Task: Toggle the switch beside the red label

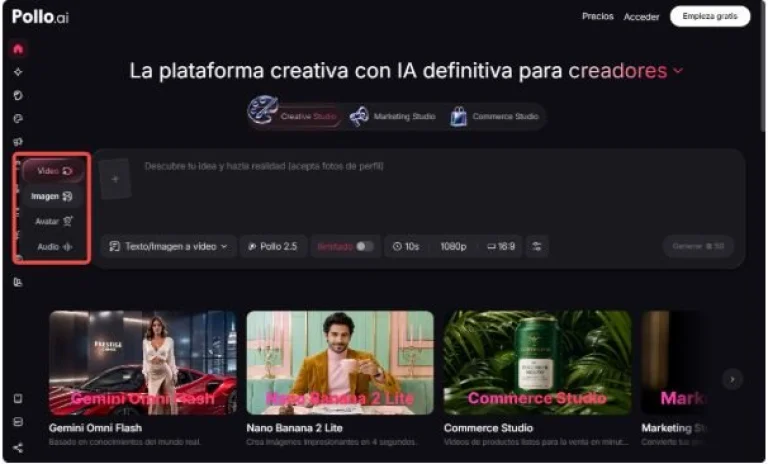Action: coord(364,246)
